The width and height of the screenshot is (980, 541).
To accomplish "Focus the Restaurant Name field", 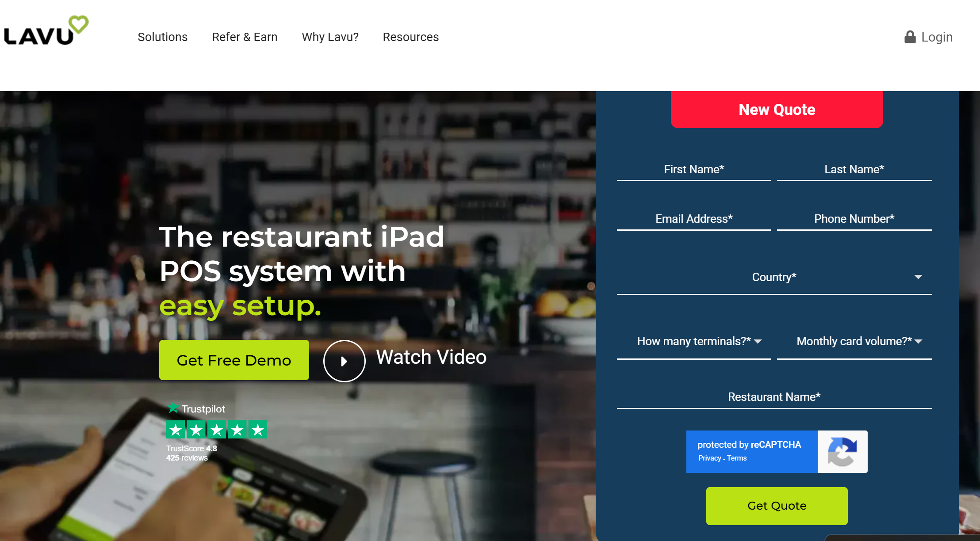I will point(774,397).
